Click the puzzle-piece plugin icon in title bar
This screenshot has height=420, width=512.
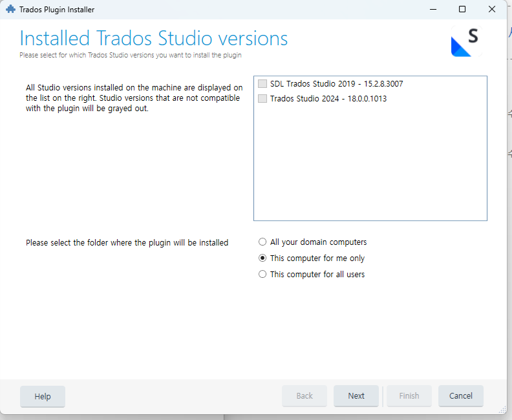[x=11, y=9]
